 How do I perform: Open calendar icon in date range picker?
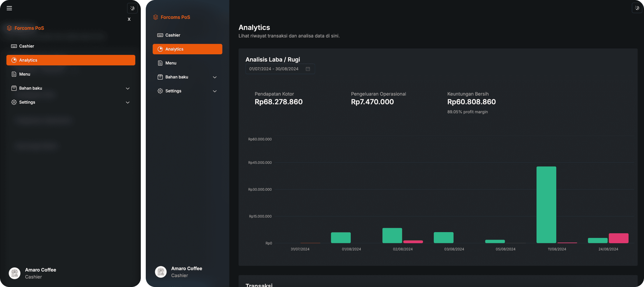click(x=308, y=69)
